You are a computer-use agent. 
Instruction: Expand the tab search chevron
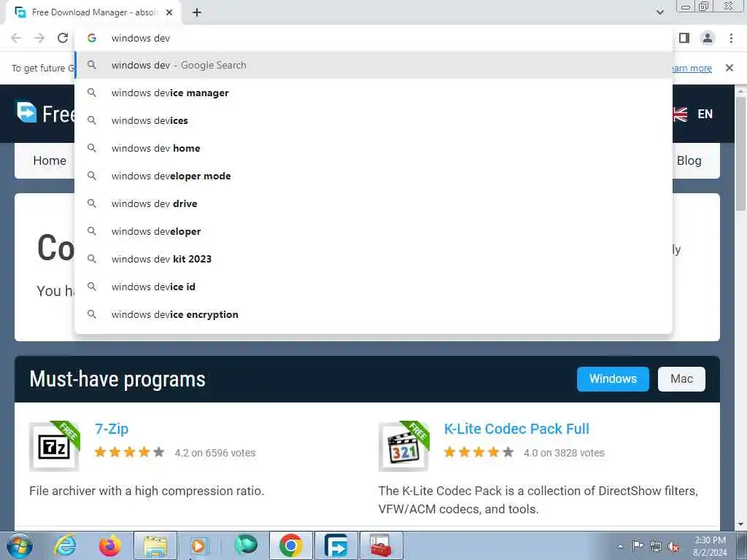[659, 12]
